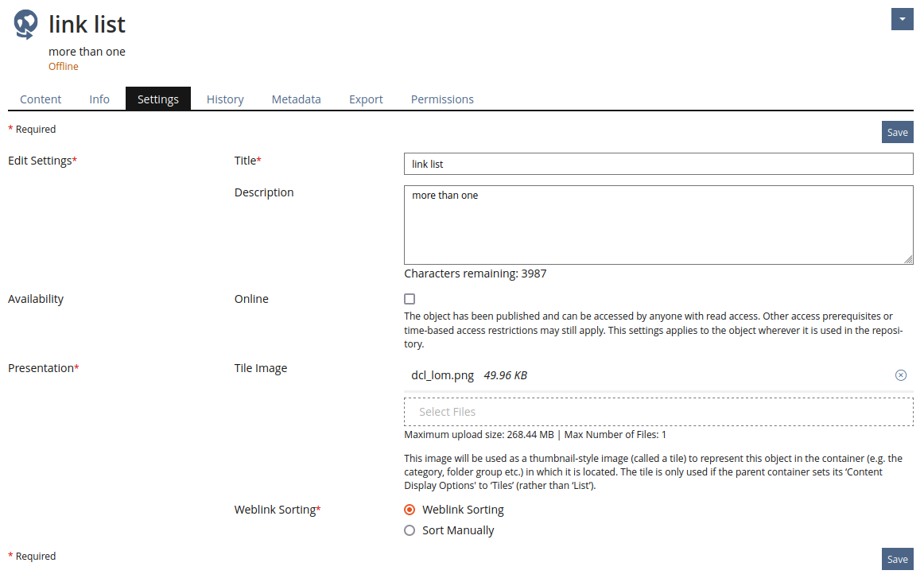Viewport: 924px width, 582px height.
Task: Click the dcl_lom.png file name
Action: pyautogui.click(x=442, y=375)
